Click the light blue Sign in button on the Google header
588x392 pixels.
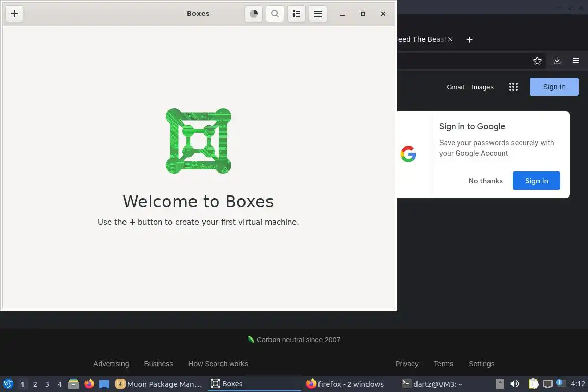tap(554, 87)
